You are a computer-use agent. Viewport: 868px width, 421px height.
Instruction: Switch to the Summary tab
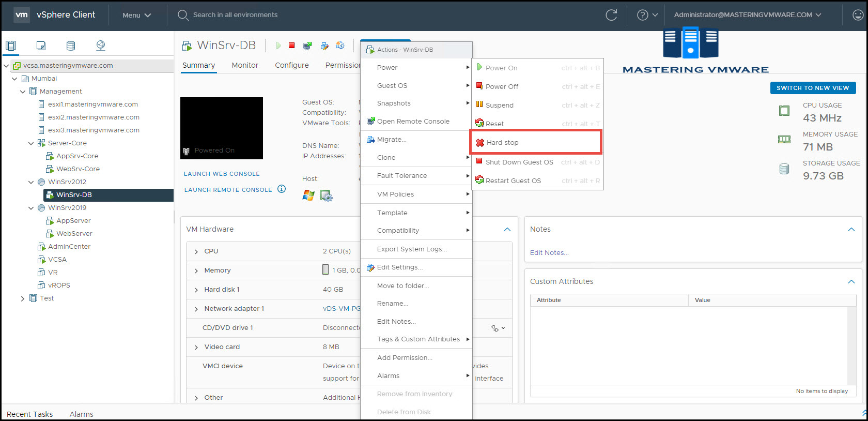point(198,65)
